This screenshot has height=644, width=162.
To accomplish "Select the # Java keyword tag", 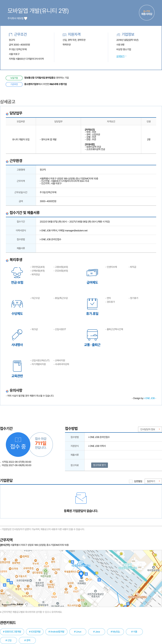I will (x=96, y=632).
